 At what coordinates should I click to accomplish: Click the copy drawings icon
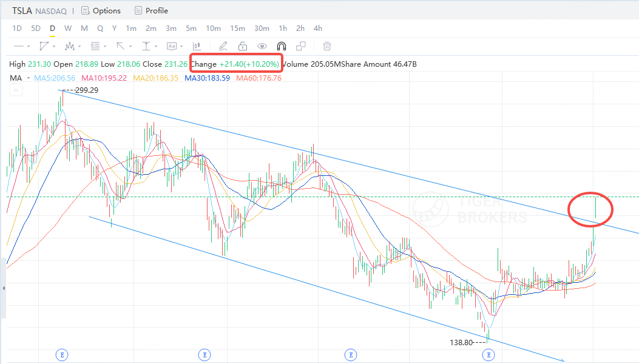[x=301, y=46]
